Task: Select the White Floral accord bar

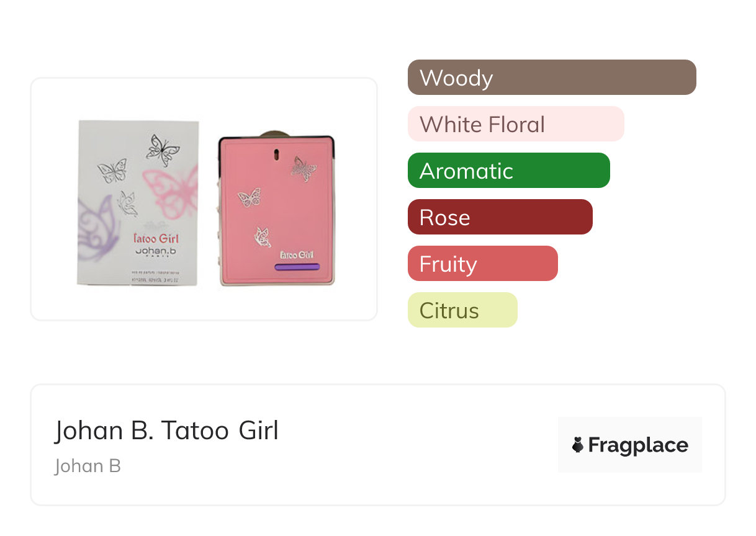Action: 516,124
